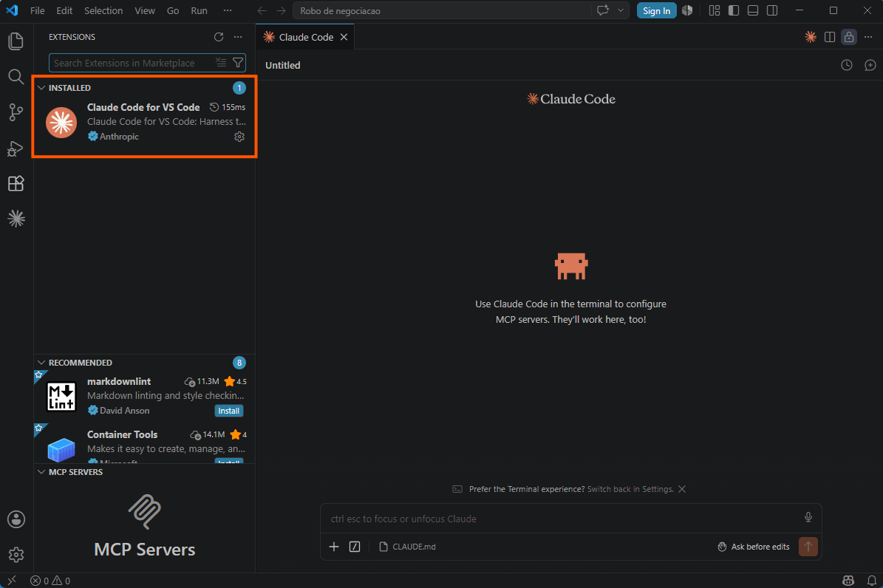Toggle the secondary side bar
Screen dimensions: 883x588
point(772,10)
